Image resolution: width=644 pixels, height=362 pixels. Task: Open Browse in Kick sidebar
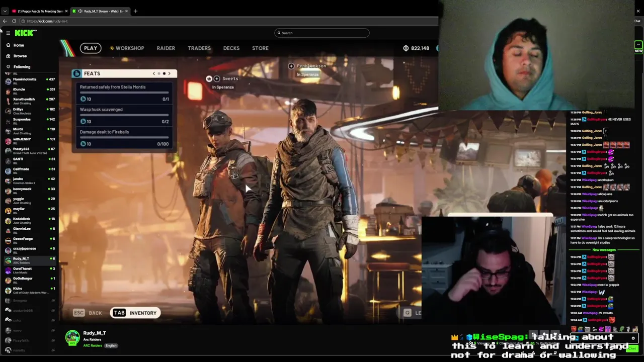(x=20, y=56)
